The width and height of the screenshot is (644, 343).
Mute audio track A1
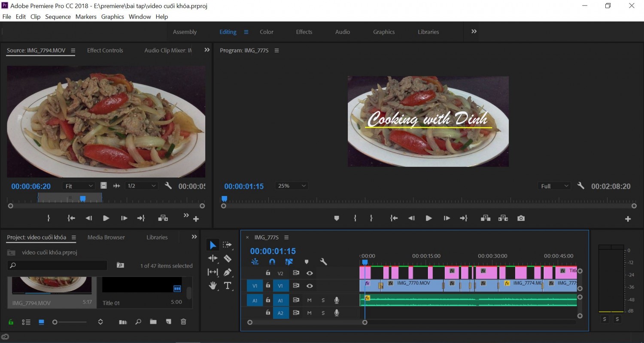[x=309, y=300]
